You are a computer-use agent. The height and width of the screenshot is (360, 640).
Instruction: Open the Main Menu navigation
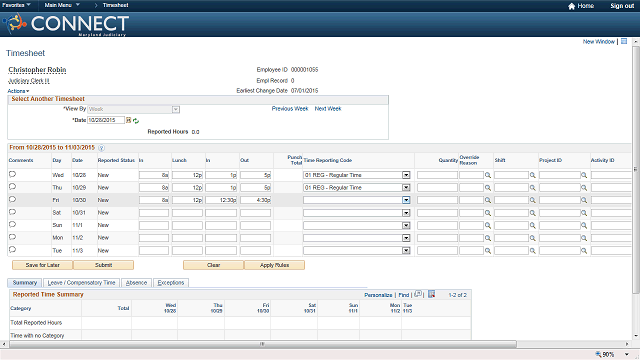point(62,5)
